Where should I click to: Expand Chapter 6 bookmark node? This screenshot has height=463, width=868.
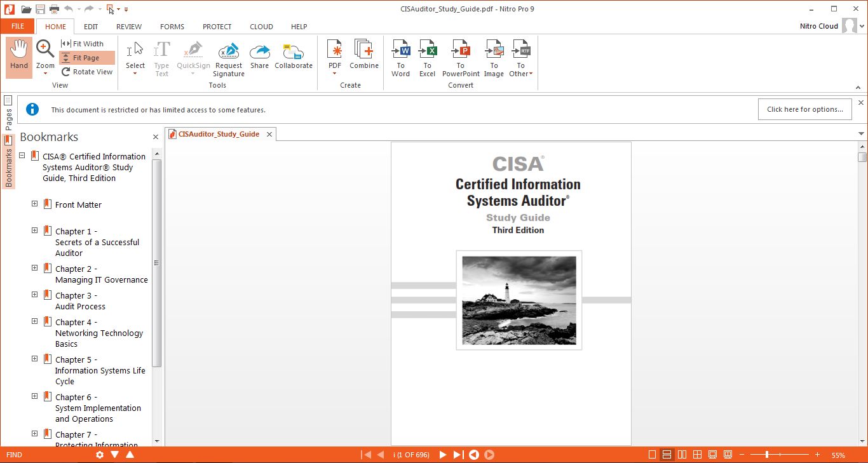[35, 396]
